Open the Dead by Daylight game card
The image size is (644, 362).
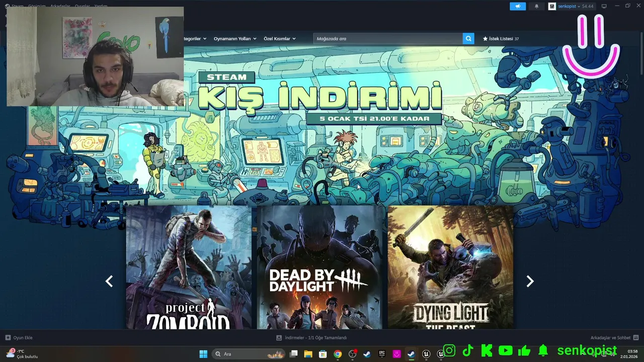click(x=320, y=267)
